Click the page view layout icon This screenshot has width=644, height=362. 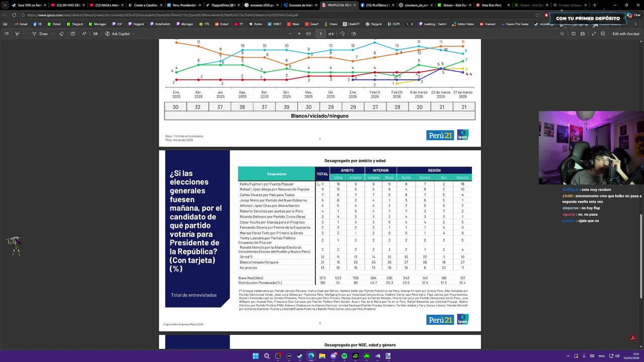[x=354, y=34]
